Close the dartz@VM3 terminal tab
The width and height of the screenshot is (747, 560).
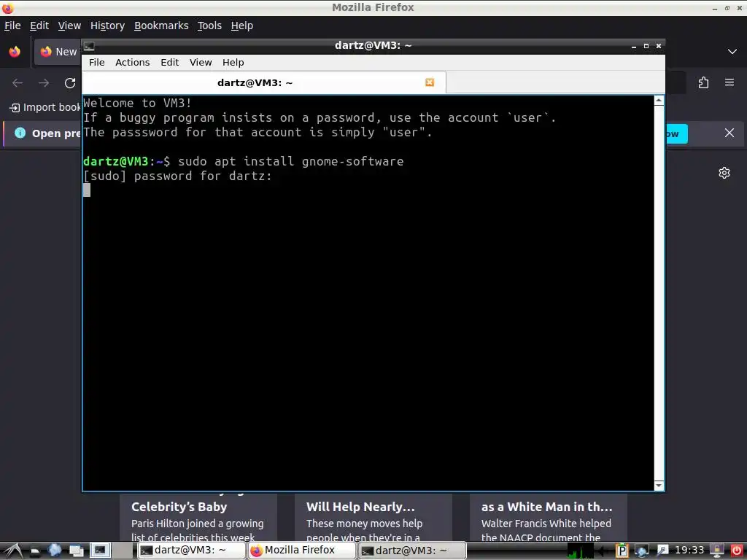pos(430,82)
